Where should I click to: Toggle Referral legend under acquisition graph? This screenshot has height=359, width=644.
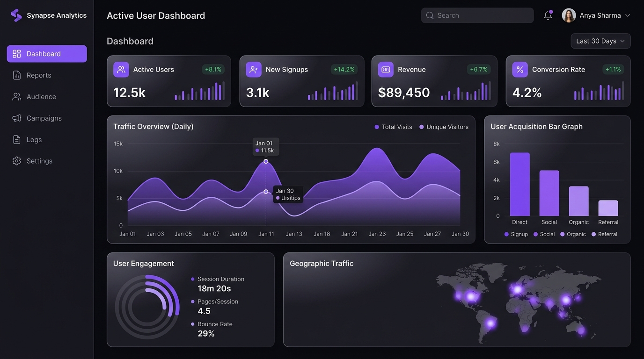point(604,234)
